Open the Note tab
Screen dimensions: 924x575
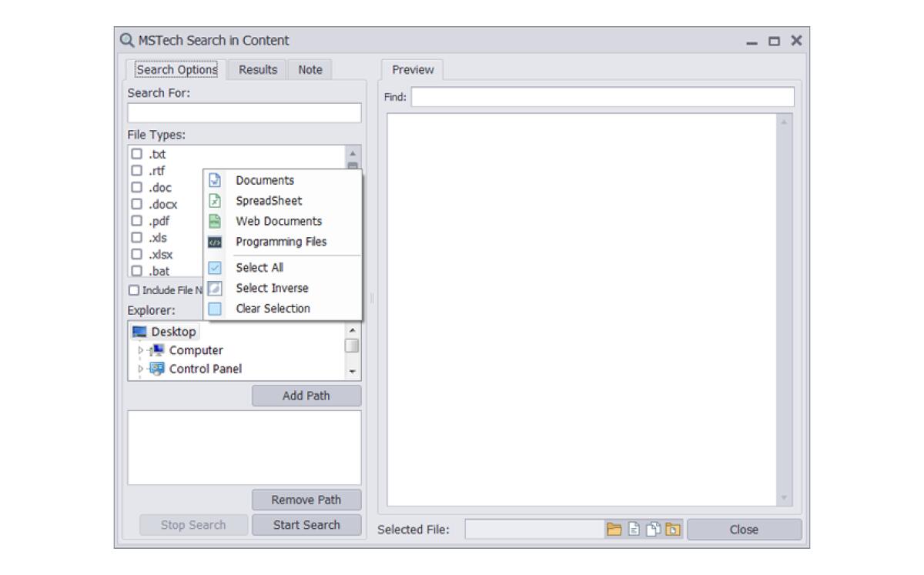[310, 69]
